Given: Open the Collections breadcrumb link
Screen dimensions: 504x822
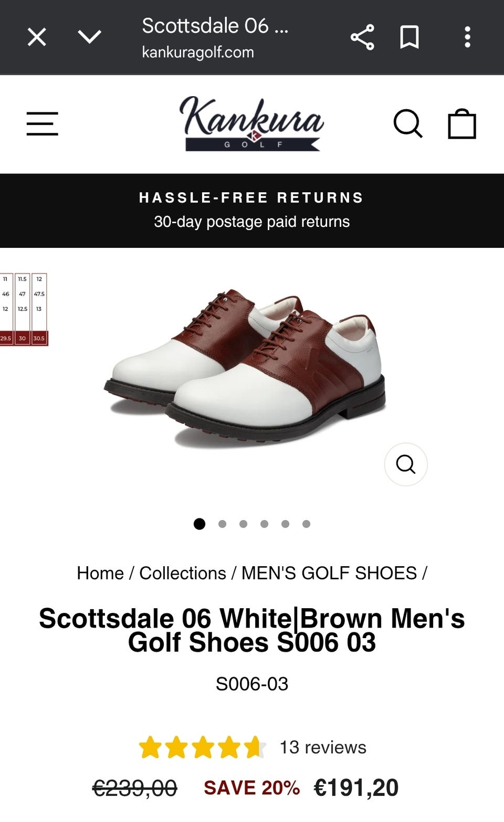Looking at the screenshot, I should pos(183,573).
